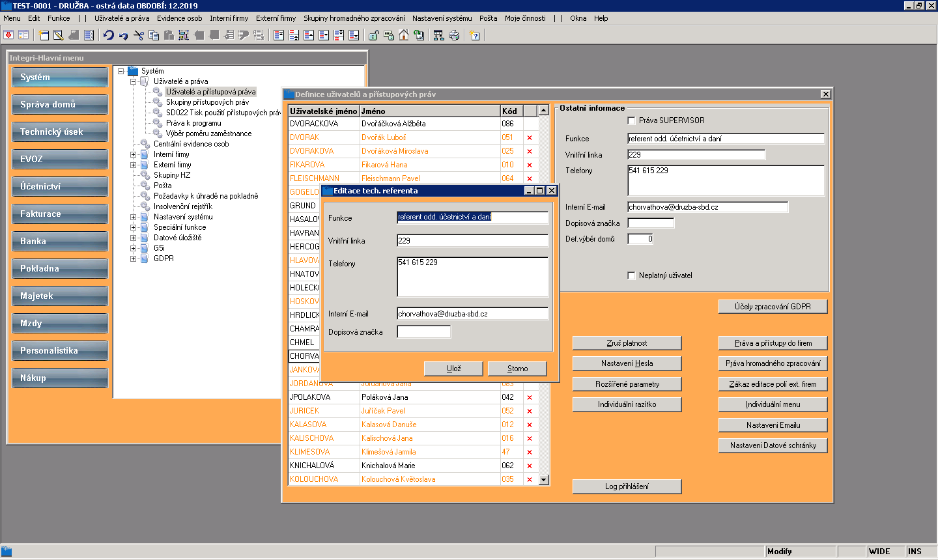This screenshot has width=938, height=560.
Task: Click the blue Undo arrow toolbar icon
Action: tap(109, 35)
